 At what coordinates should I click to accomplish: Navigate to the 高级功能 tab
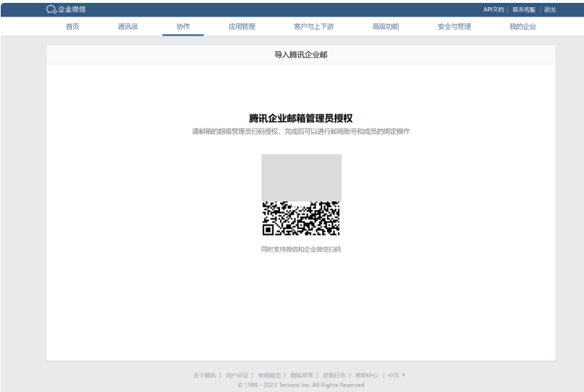[385, 27]
